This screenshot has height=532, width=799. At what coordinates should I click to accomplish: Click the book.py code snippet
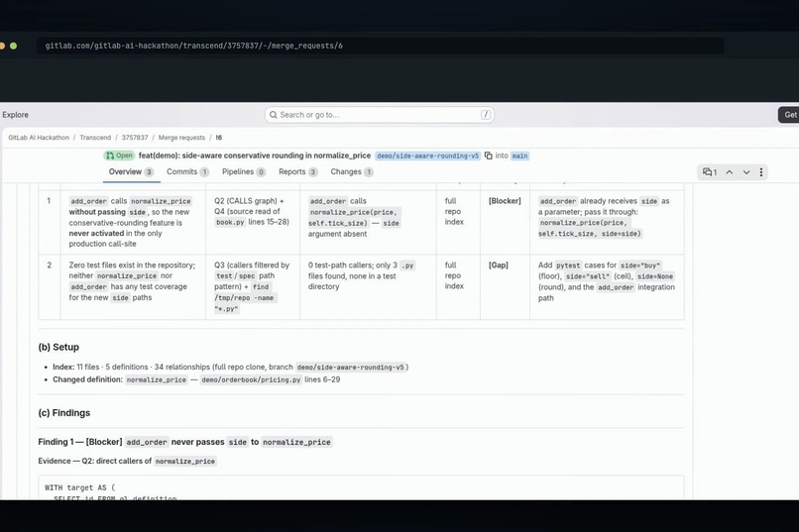(x=230, y=222)
